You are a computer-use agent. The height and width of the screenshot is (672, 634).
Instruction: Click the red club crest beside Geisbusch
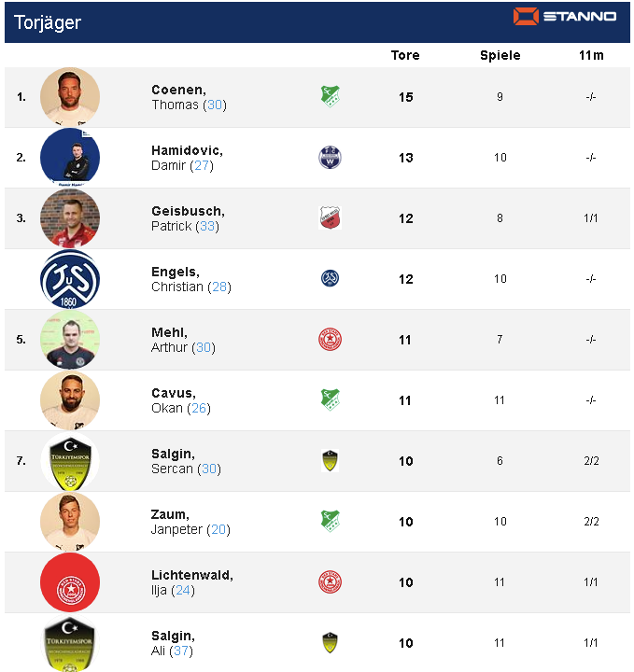point(331,217)
